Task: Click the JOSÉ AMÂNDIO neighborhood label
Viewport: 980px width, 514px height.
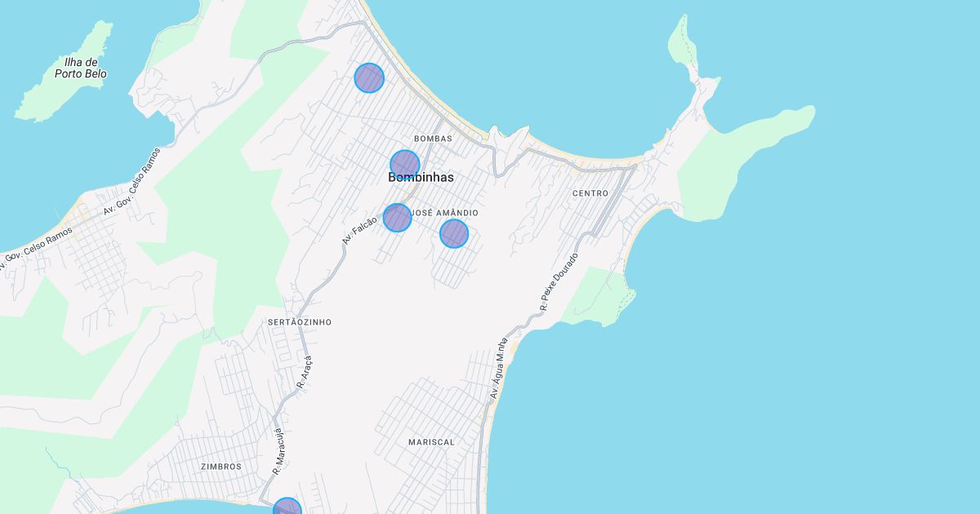Action: [444, 213]
